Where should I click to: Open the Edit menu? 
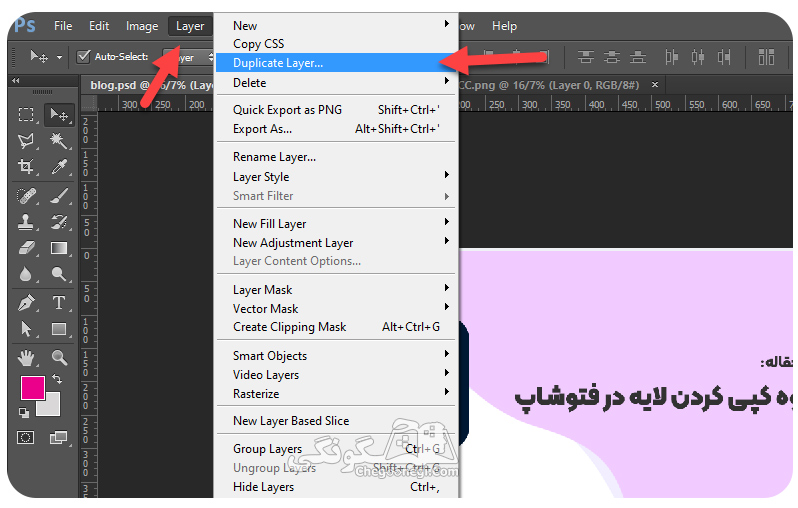99,26
